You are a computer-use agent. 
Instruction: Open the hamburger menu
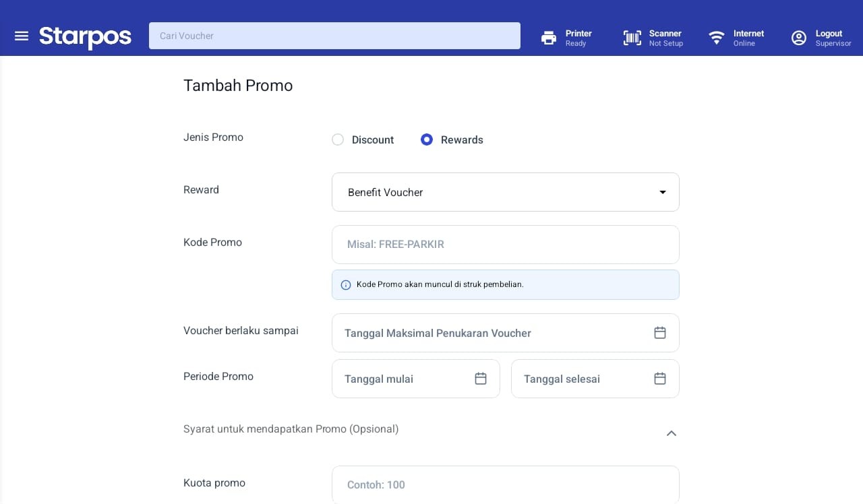(22, 36)
